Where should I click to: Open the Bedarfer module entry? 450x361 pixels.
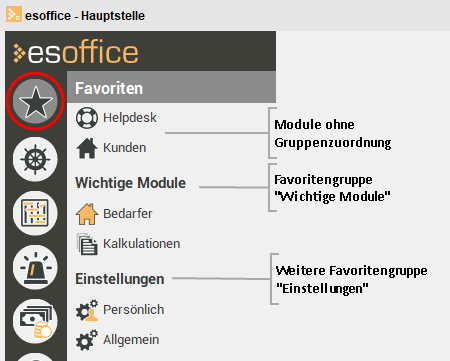click(x=128, y=214)
